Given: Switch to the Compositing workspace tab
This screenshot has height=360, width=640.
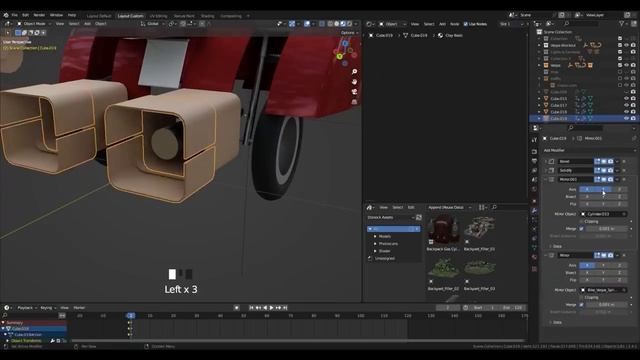Looking at the screenshot, I should [231, 16].
